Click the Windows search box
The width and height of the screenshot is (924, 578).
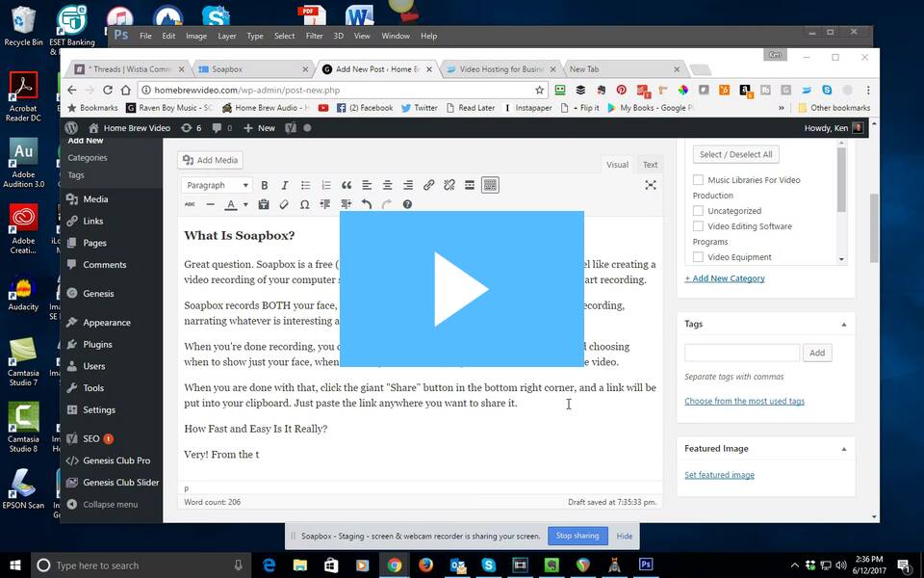pyautogui.click(x=139, y=565)
